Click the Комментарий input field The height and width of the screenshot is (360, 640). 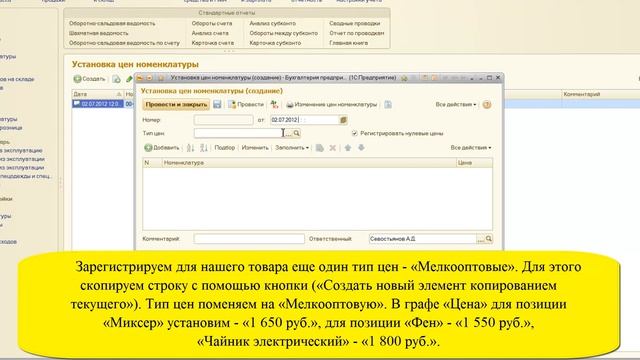point(249,239)
